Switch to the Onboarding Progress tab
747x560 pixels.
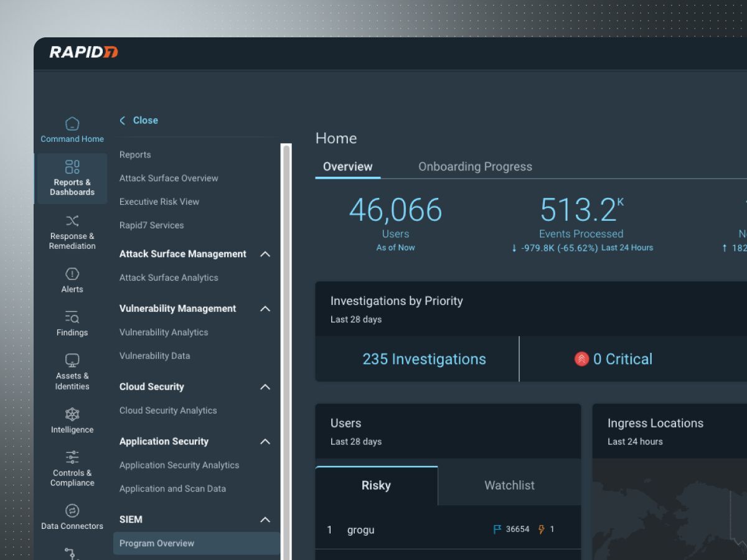475,167
